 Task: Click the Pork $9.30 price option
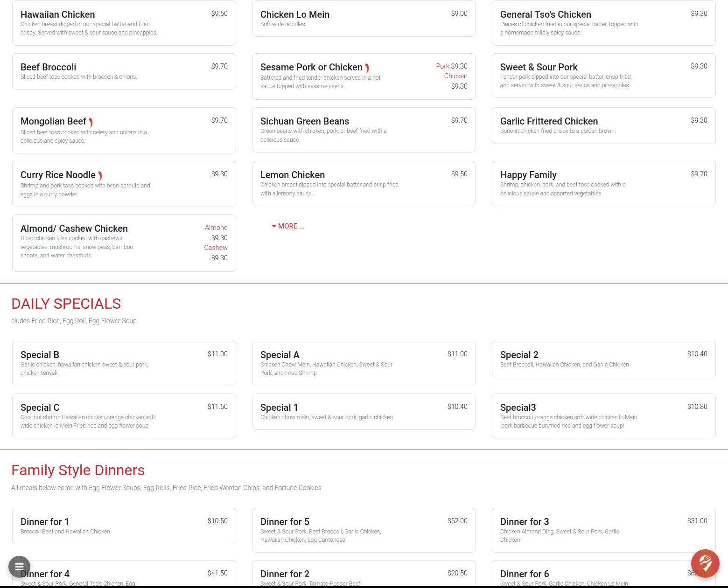click(x=452, y=66)
